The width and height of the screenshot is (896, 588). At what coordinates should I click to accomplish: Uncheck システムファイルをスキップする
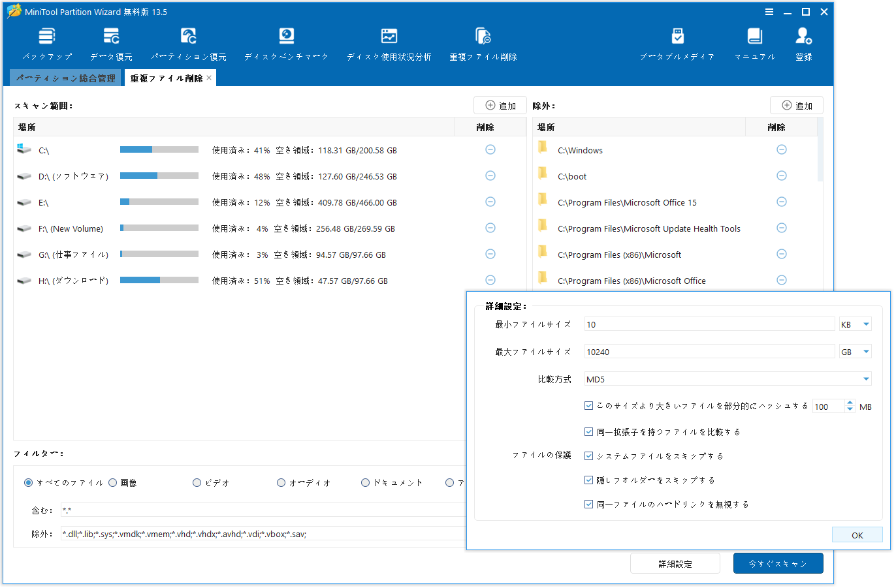tap(588, 456)
